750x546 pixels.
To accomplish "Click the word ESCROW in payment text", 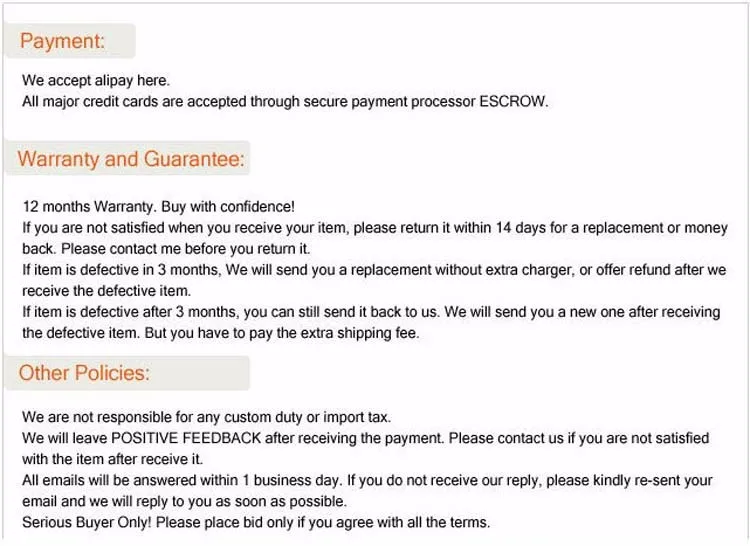I will click(513, 101).
